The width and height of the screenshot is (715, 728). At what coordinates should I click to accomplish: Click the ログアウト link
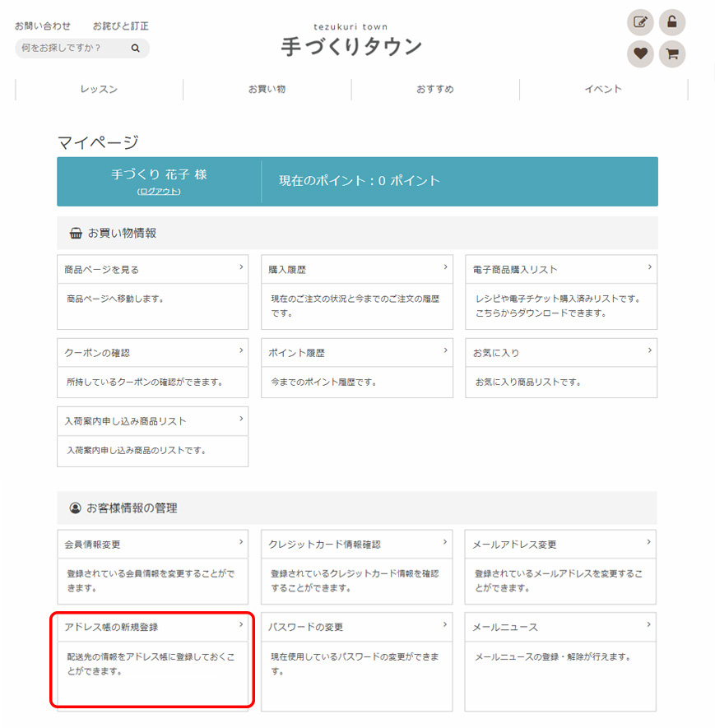pos(159,191)
